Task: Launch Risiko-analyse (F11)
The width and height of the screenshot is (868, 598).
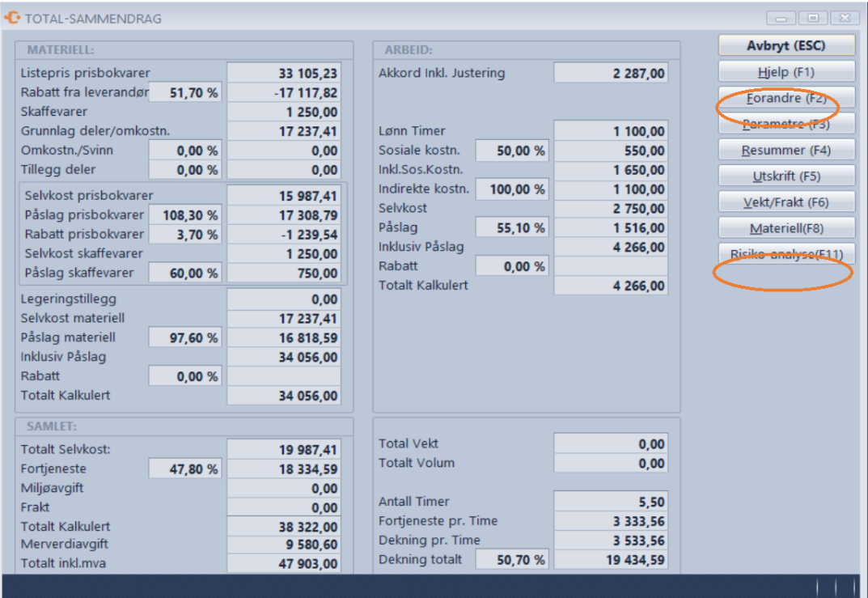Action: click(x=786, y=254)
